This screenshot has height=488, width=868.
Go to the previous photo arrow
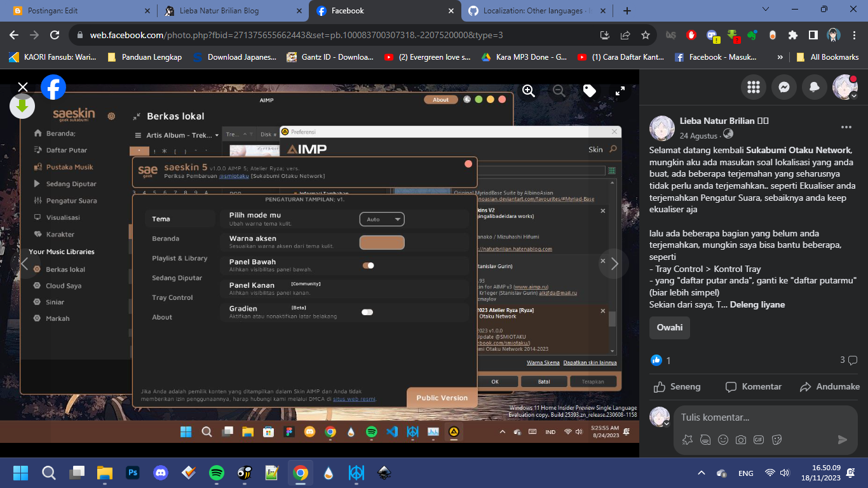(25, 264)
